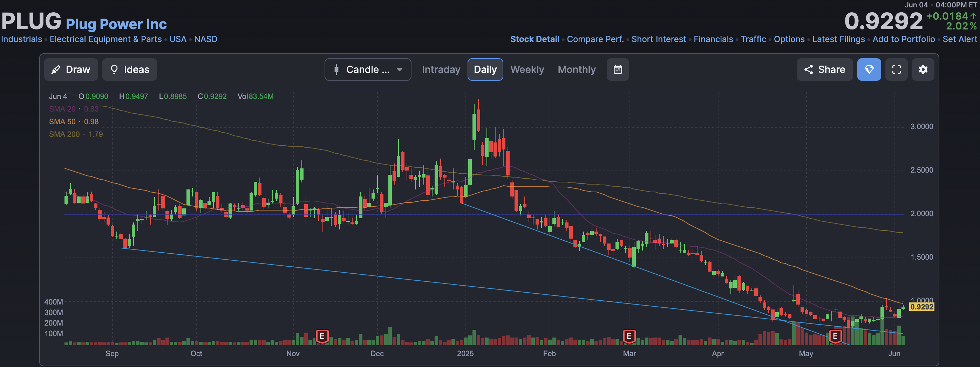Switch to the Intraday timeframe

441,69
